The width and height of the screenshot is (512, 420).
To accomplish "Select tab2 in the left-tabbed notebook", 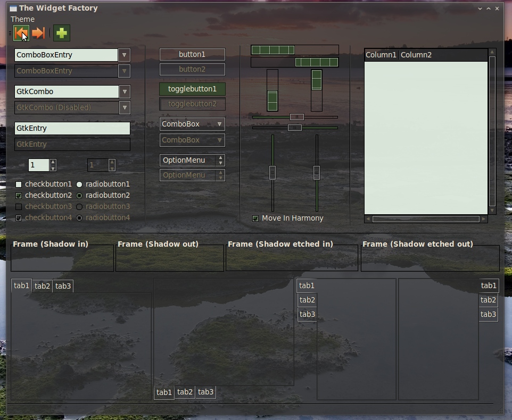I will (307, 300).
